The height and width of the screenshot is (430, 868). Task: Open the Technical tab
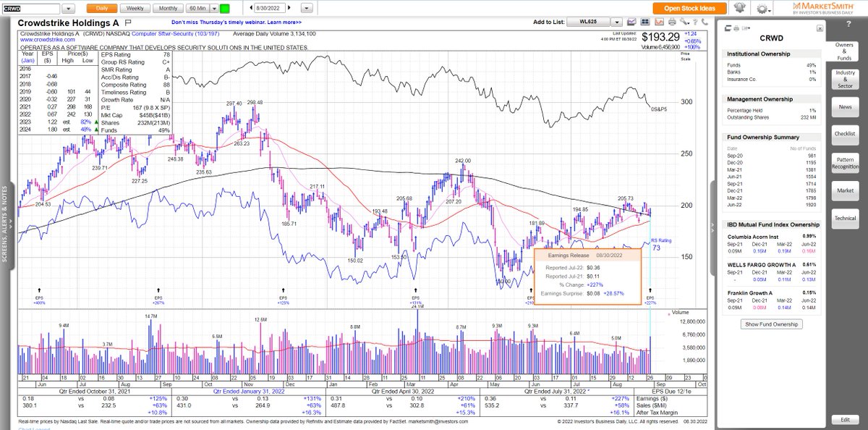845,218
